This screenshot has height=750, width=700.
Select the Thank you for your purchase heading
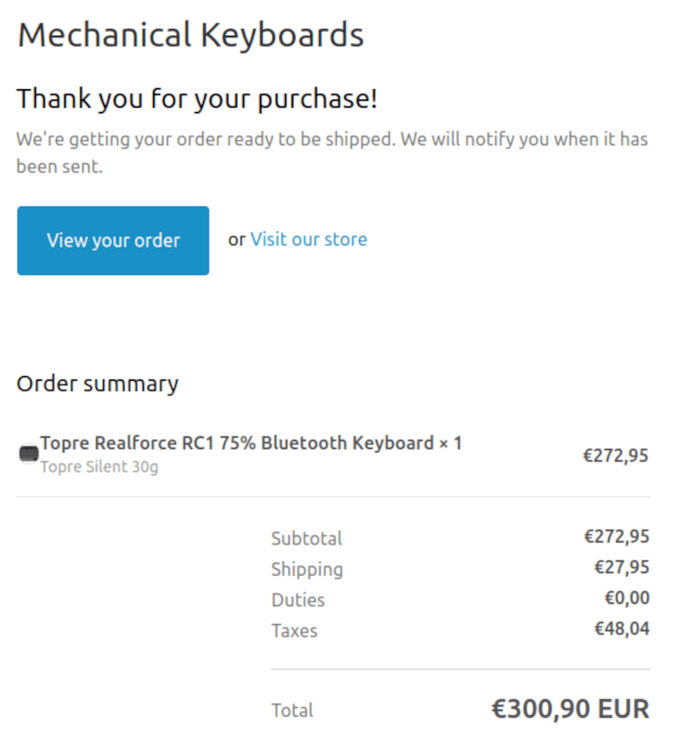pos(197,99)
